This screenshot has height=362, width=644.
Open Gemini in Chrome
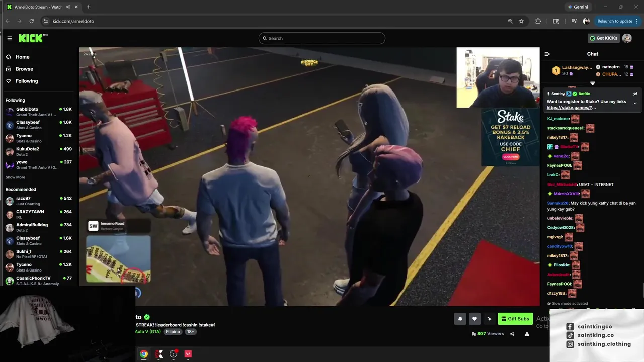coord(578,7)
